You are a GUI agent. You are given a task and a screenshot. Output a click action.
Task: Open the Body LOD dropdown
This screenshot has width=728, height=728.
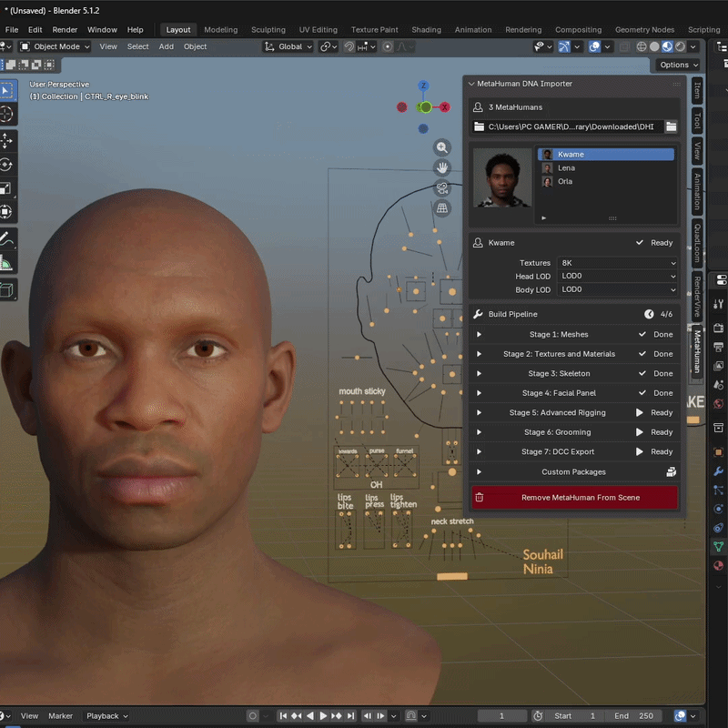click(618, 289)
